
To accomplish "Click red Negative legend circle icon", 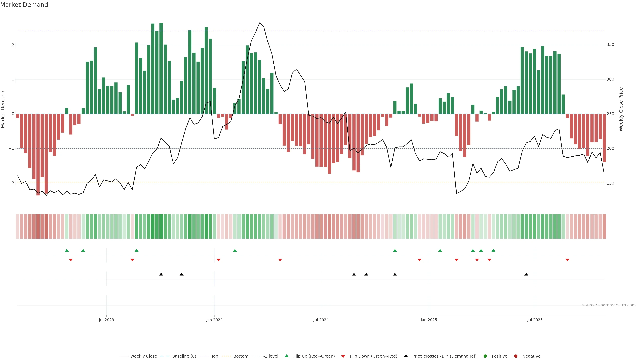I will [x=516, y=356].
